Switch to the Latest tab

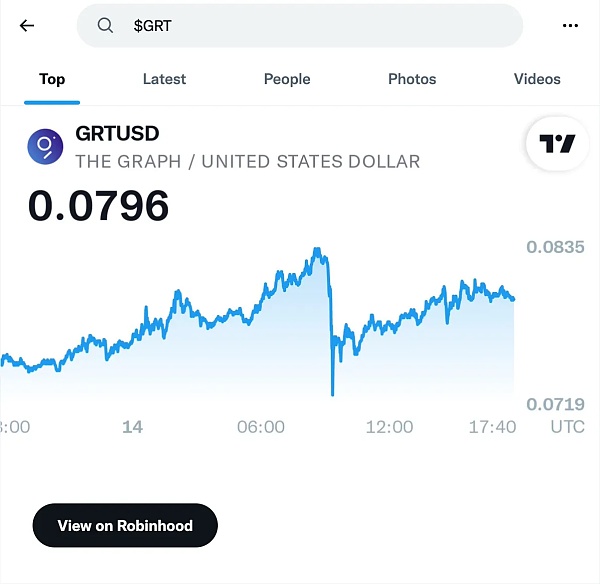[164, 79]
